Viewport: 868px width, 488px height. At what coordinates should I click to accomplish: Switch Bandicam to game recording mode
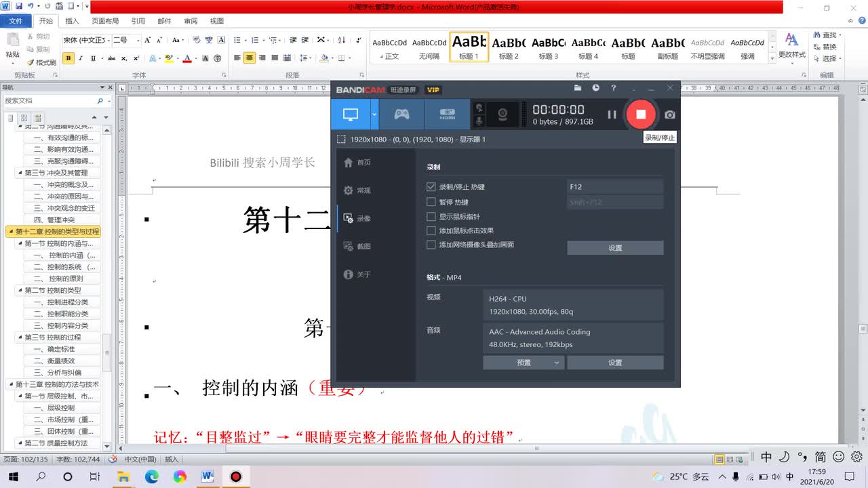click(x=402, y=115)
